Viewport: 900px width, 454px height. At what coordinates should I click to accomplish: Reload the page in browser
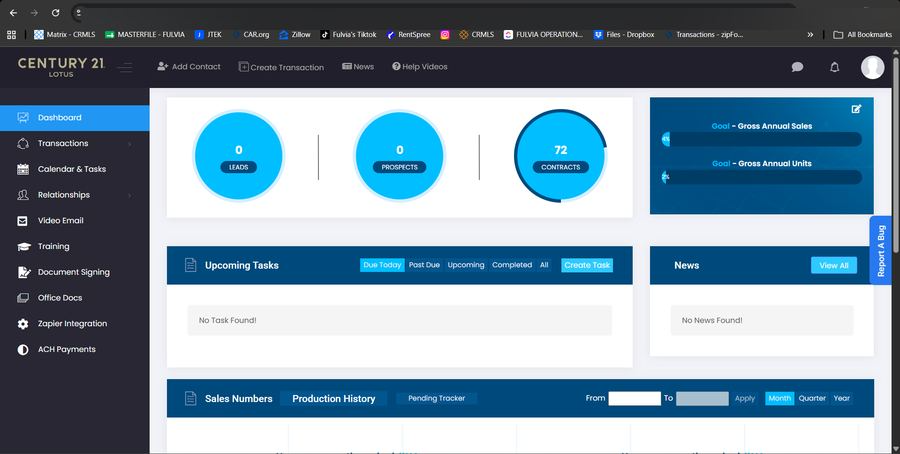(55, 13)
